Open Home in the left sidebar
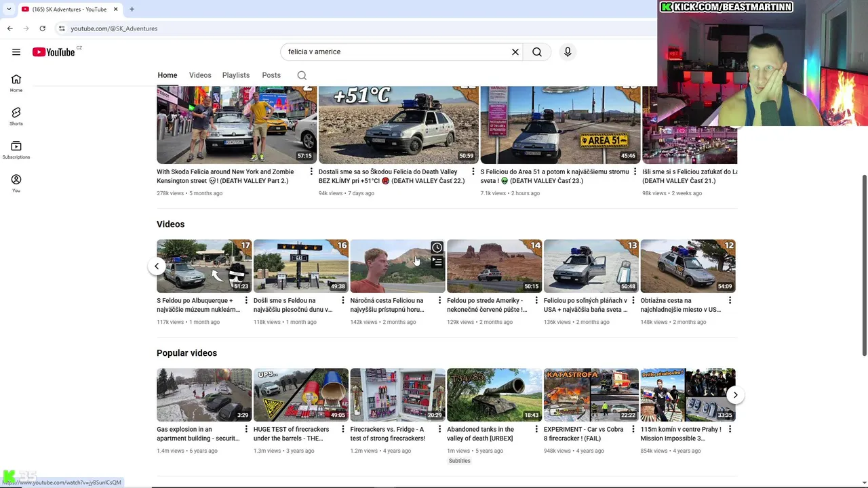 pos(16,83)
